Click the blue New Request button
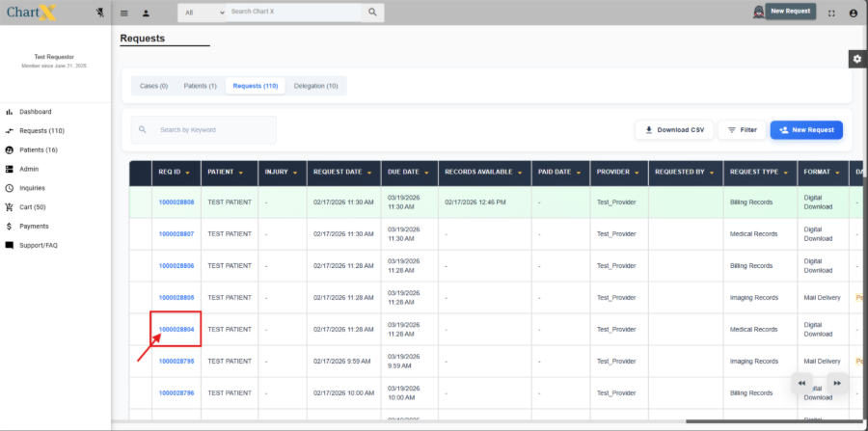This screenshot has height=431, width=868. [806, 130]
